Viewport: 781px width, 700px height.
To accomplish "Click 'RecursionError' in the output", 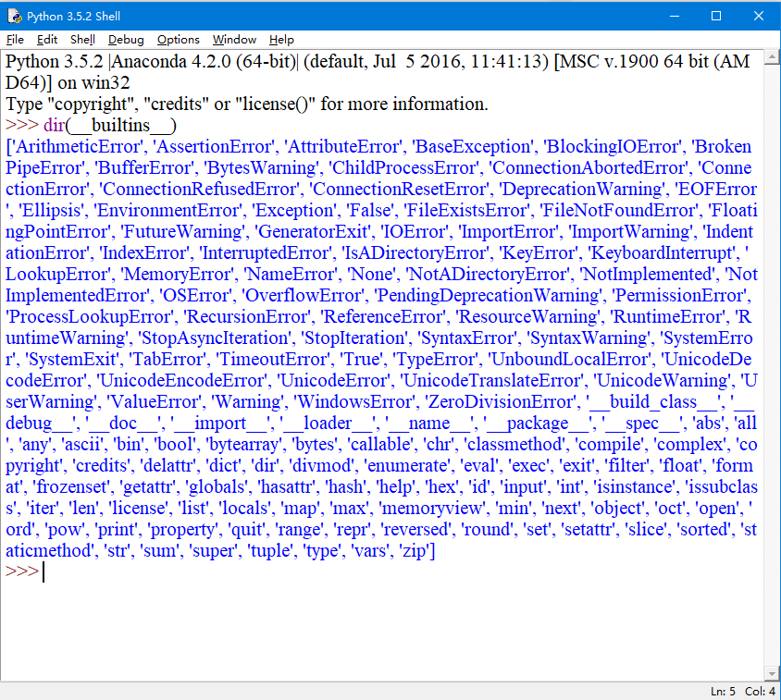I will point(248,316).
